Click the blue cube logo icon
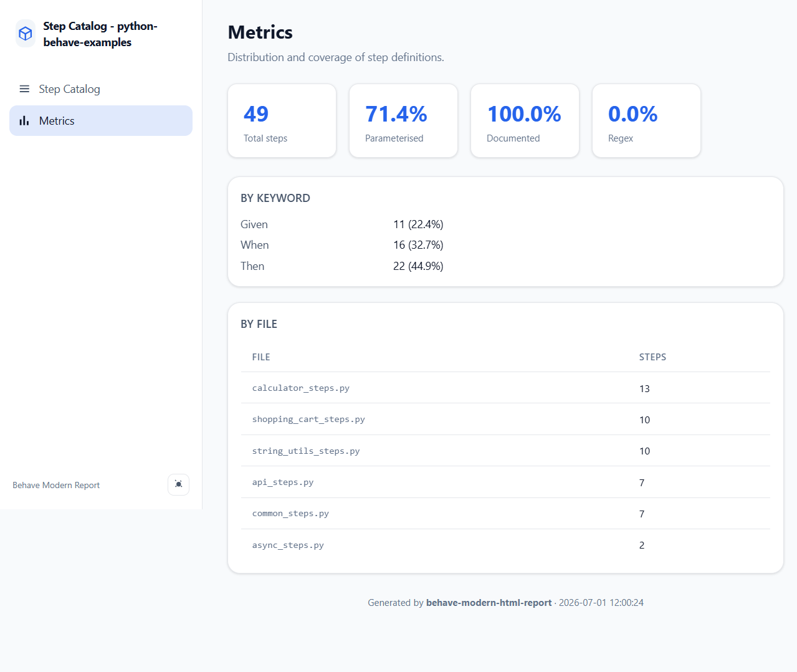 26,34
